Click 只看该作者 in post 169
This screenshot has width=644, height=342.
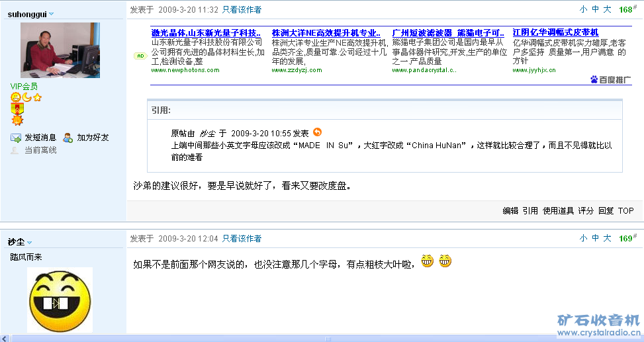click(x=242, y=239)
